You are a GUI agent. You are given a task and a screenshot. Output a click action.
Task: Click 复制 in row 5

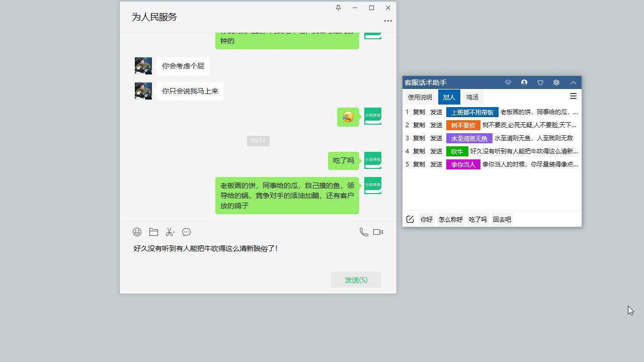419,164
